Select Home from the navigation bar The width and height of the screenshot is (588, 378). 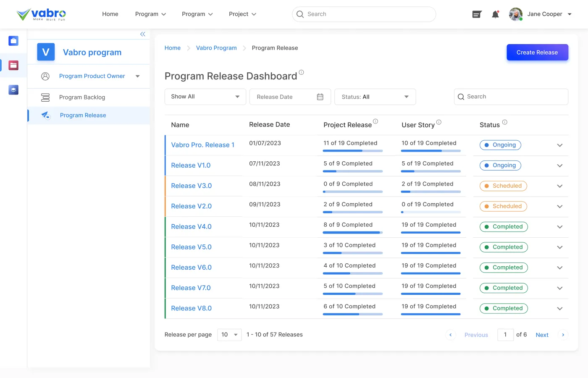pos(110,14)
